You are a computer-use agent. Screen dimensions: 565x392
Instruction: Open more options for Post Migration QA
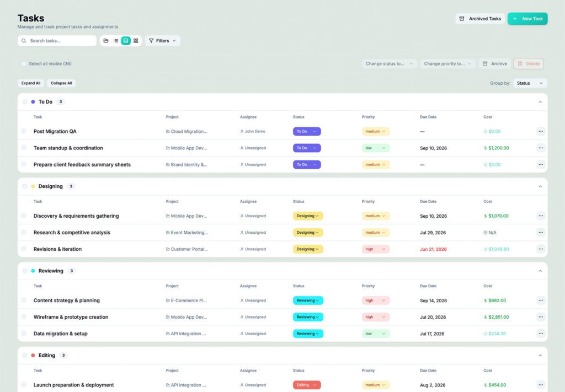(541, 131)
